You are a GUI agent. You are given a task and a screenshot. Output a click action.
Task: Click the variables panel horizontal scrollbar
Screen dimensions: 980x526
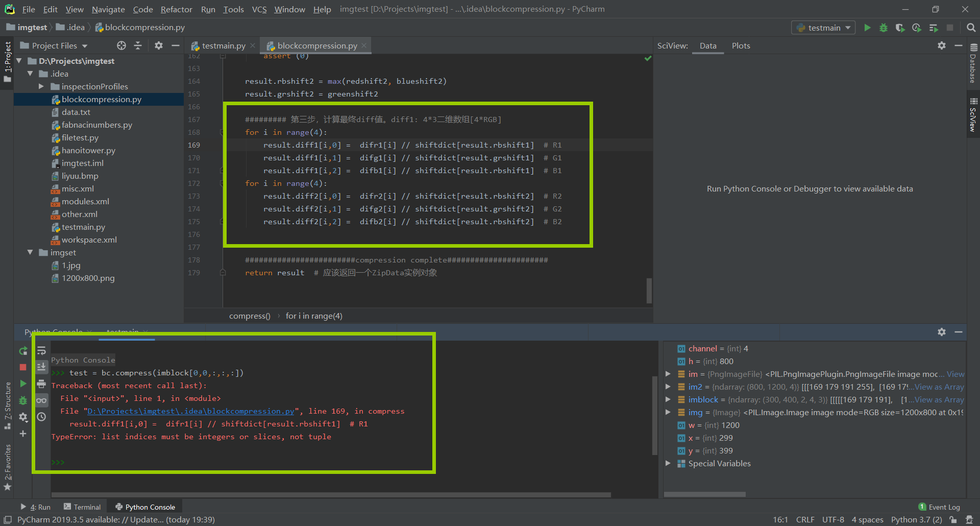click(x=704, y=494)
